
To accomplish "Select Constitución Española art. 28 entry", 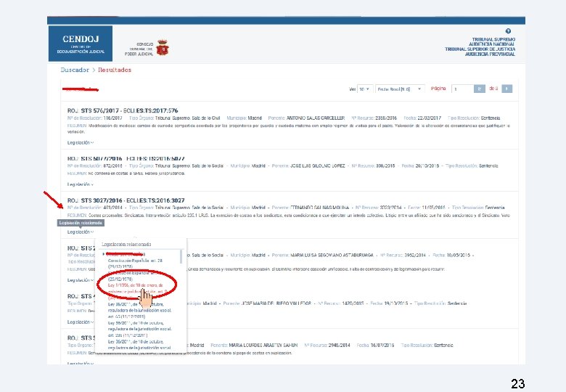I will pos(136,263).
